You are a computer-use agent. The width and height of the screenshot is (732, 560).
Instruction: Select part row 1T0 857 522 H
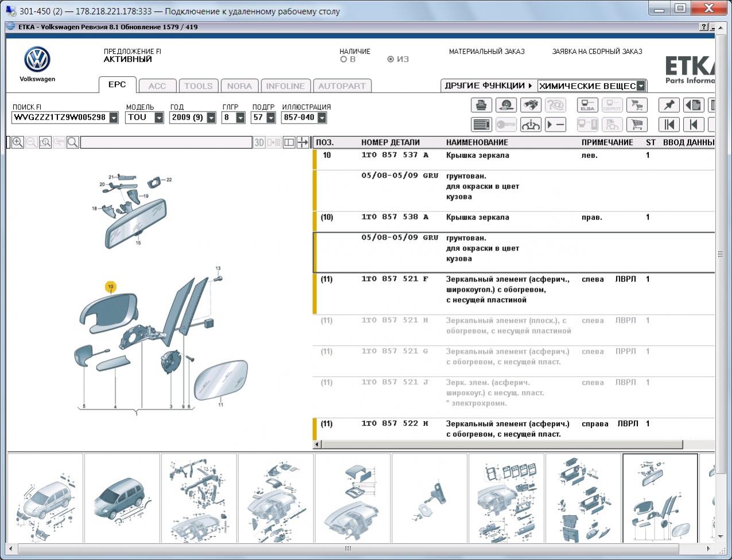[514, 429]
